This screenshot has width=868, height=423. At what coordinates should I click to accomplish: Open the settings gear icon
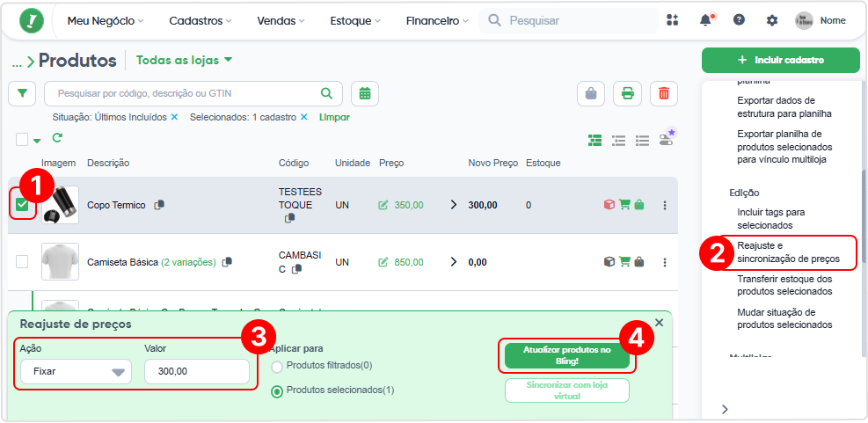pyautogui.click(x=771, y=20)
